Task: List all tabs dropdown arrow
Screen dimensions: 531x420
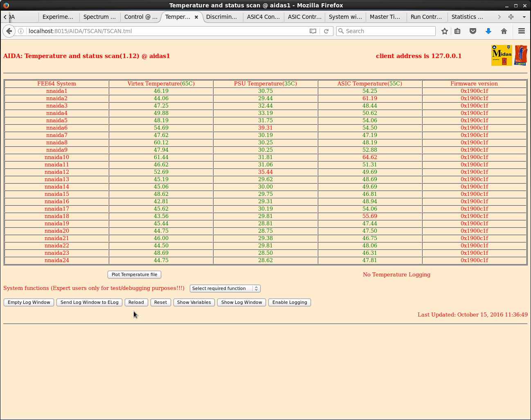Action: click(524, 17)
